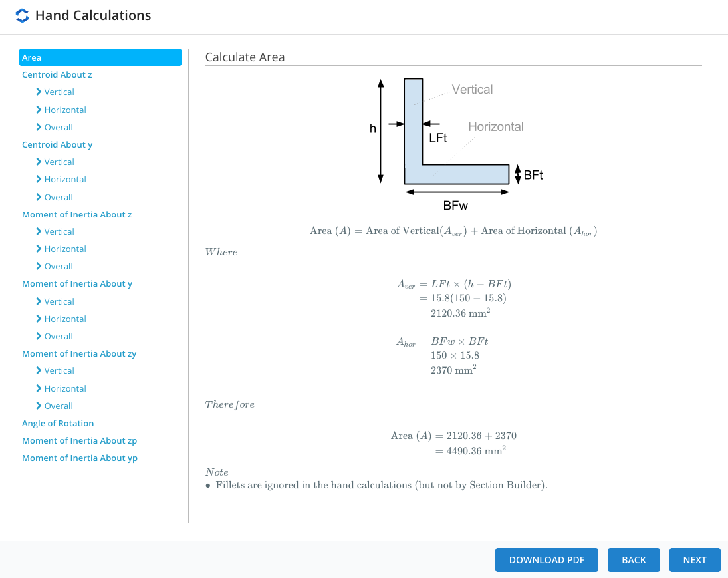
Task: Open the Angle of Rotation section
Action: [x=58, y=423]
